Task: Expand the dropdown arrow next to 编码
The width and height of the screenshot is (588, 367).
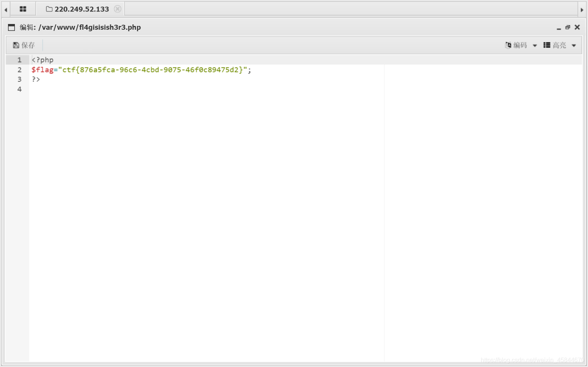Action: [535, 45]
